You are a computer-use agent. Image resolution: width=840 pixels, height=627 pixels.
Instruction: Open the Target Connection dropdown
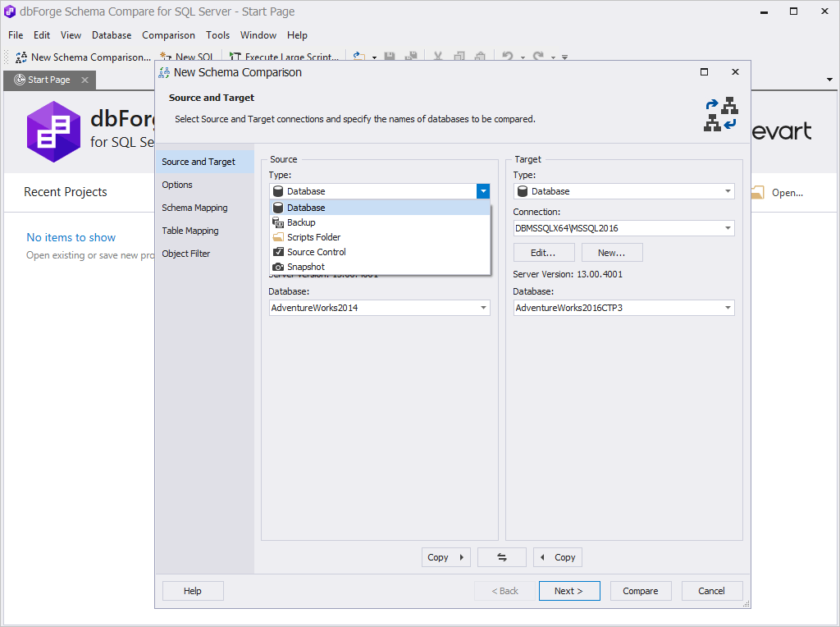click(728, 228)
